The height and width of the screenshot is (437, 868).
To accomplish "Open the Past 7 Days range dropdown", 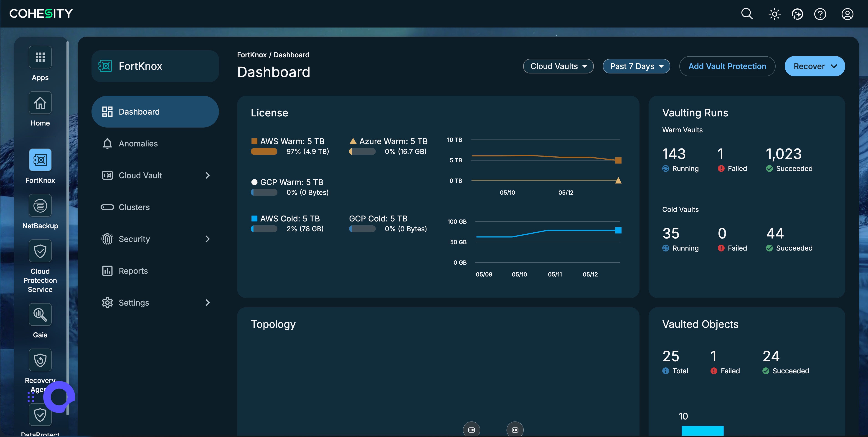I will point(636,66).
